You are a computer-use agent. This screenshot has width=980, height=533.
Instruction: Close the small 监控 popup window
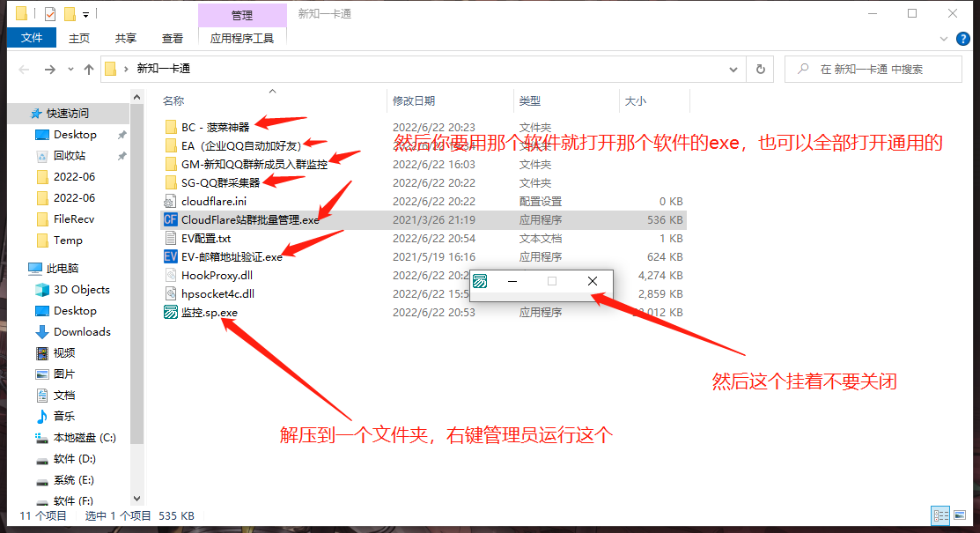click(x=593, y=282)
